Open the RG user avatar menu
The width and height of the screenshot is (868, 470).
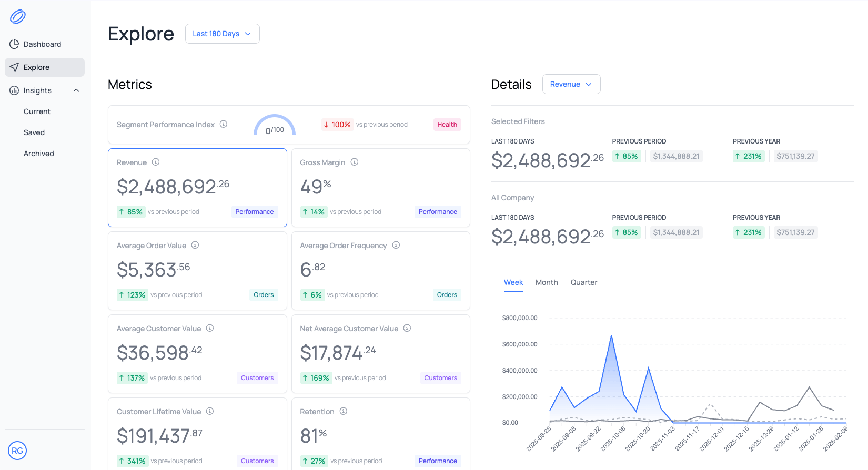[17, 451]
